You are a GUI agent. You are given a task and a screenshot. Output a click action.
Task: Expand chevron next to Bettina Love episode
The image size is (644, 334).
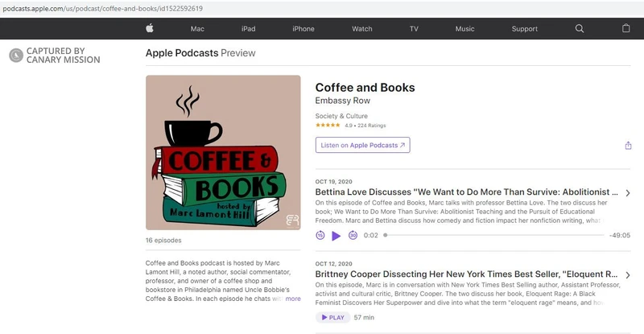click(628, 192)
